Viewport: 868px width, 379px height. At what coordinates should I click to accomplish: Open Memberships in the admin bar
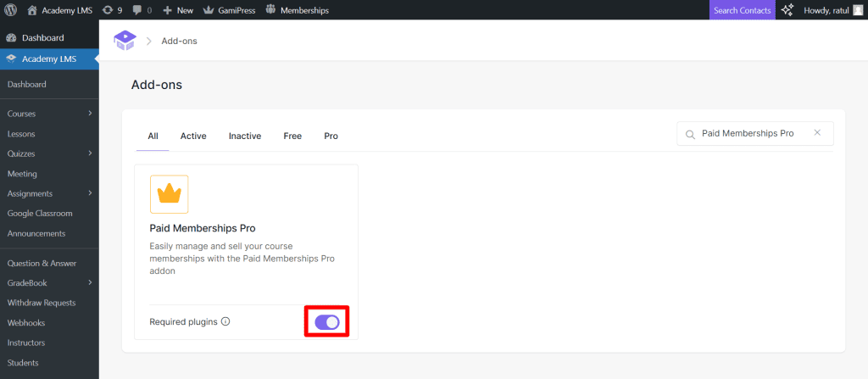coord(297,10)
